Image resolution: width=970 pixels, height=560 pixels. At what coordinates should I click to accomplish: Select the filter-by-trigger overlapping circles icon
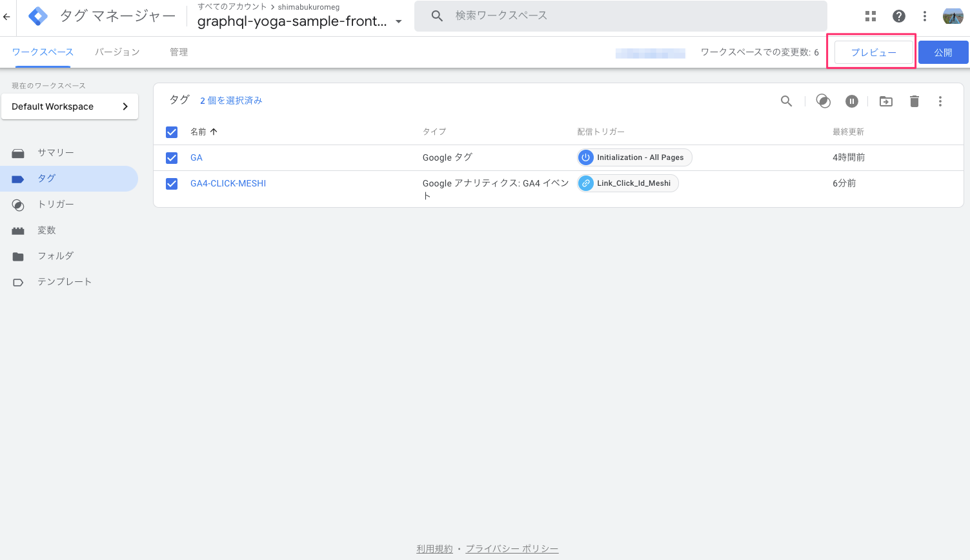click(x=823, y=101)
